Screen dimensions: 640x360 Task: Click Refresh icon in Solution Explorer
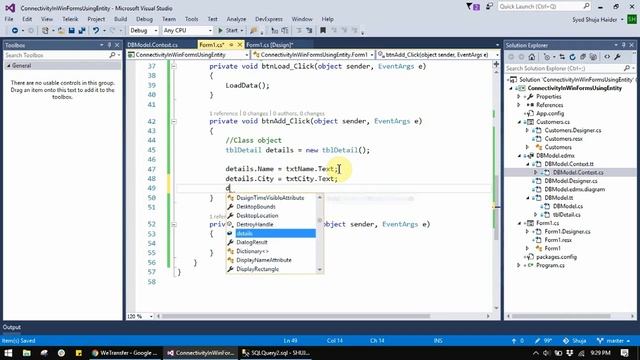[572, 57]
